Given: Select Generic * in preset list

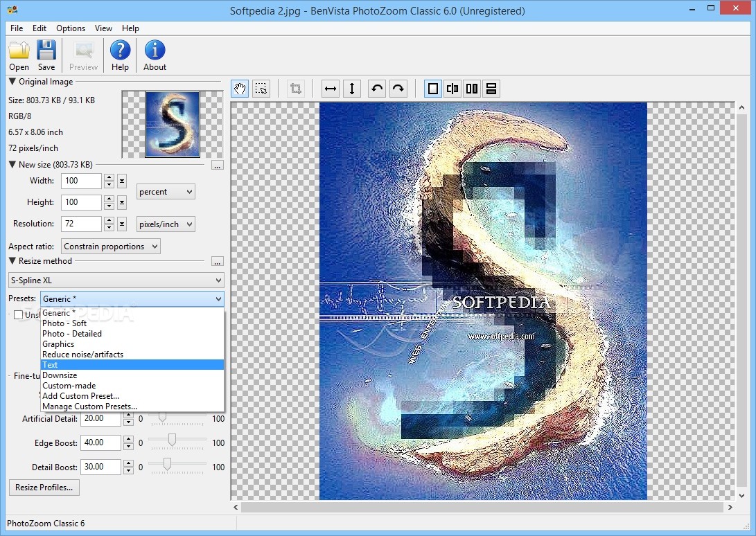Looking at the screenshot, I should pos(132,313).
